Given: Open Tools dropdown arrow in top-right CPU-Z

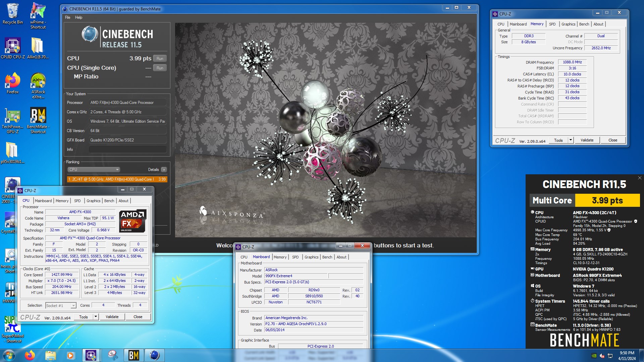Looking at the screenshot, I should pyautogui.click(x=571, y=140).
